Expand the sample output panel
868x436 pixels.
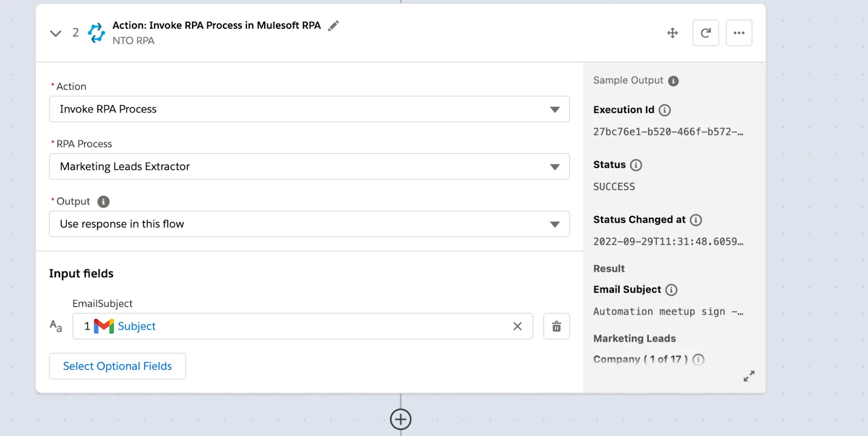[749, 376]
